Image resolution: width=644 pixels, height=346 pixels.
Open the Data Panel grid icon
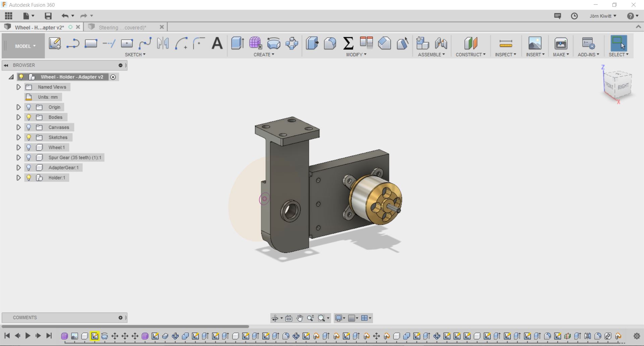pyautogui.click(x=9, y=16)
